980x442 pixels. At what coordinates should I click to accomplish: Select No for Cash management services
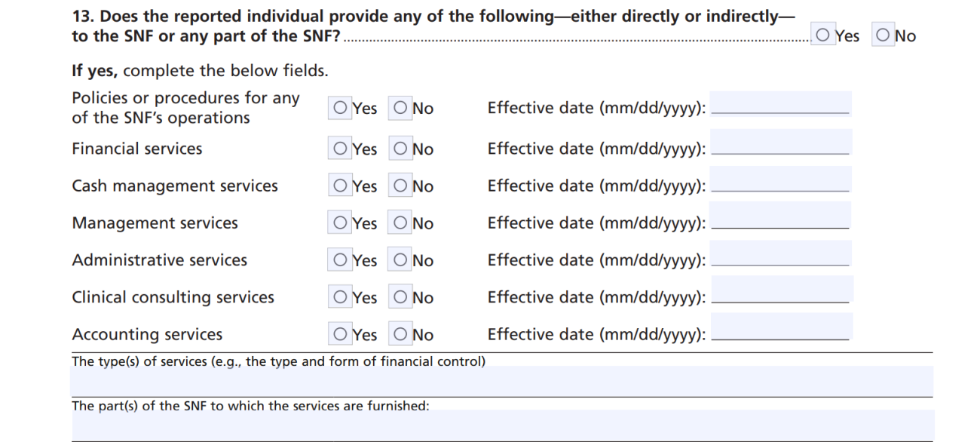click(400, 185)
